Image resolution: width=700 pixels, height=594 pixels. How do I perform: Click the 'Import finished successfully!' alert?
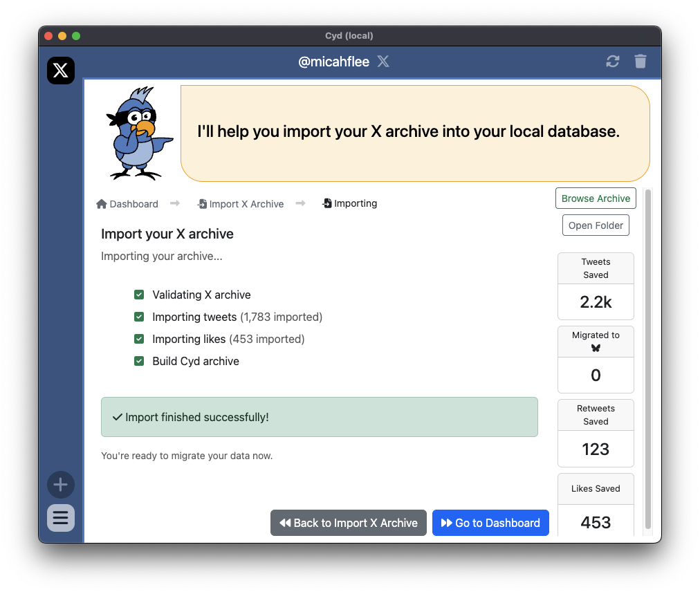click(x=319, y=417)
